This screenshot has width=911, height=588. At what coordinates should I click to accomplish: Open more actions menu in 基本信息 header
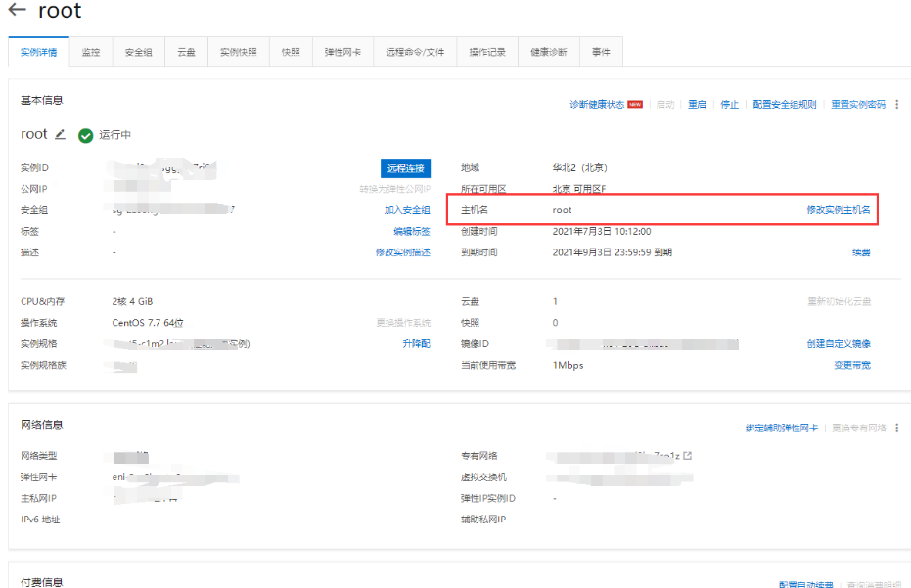897,104
